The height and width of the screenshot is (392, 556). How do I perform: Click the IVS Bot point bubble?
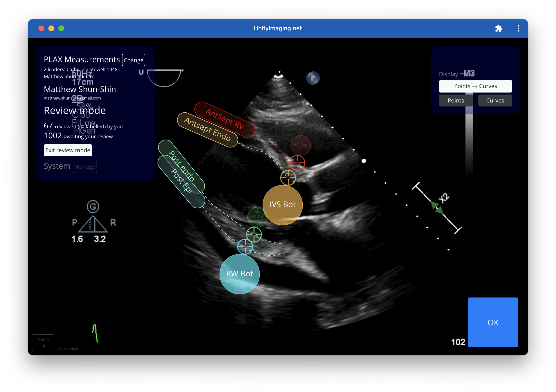click(283, 205)
